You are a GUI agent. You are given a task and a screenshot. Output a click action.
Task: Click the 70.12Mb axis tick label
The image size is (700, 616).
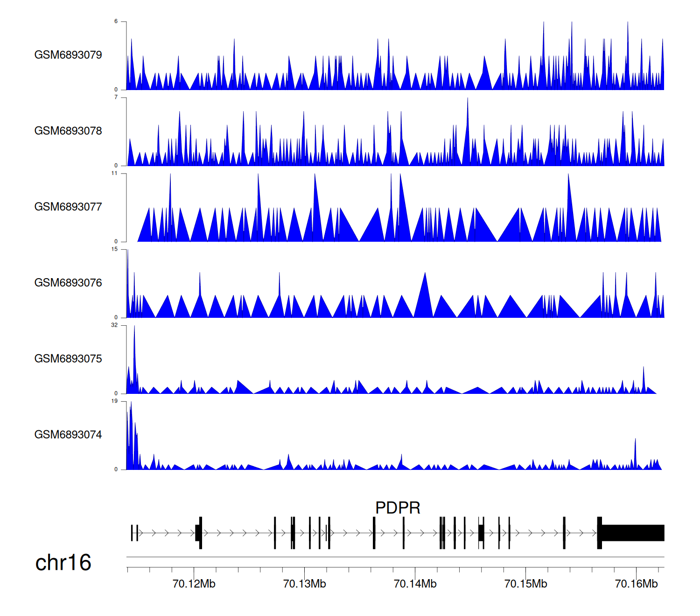tap(194, 584)
